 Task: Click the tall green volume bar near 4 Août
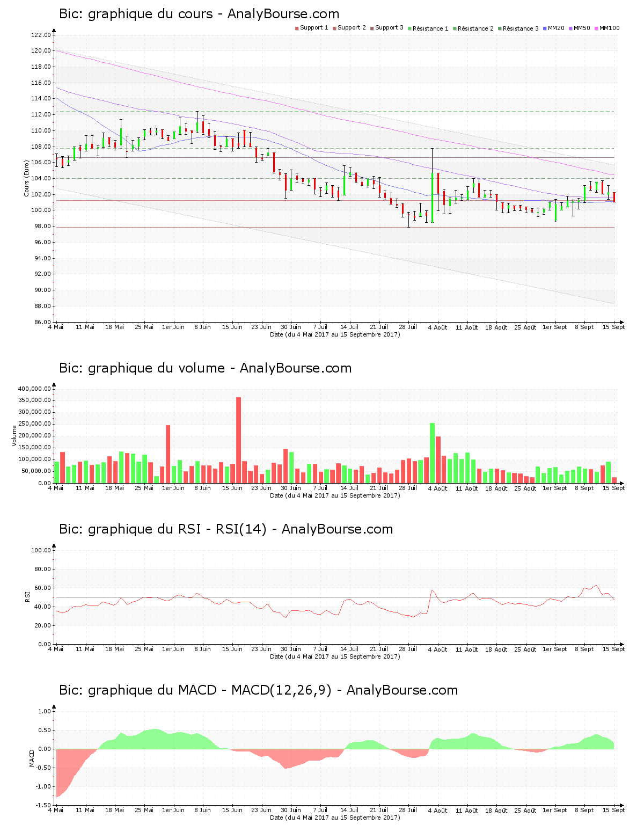[432, 453]
